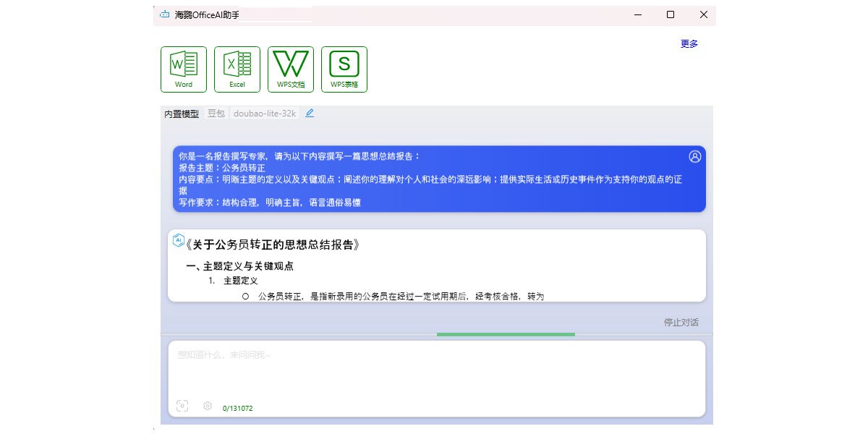Select the WPS表格 icon

click(x=344, y=69)
